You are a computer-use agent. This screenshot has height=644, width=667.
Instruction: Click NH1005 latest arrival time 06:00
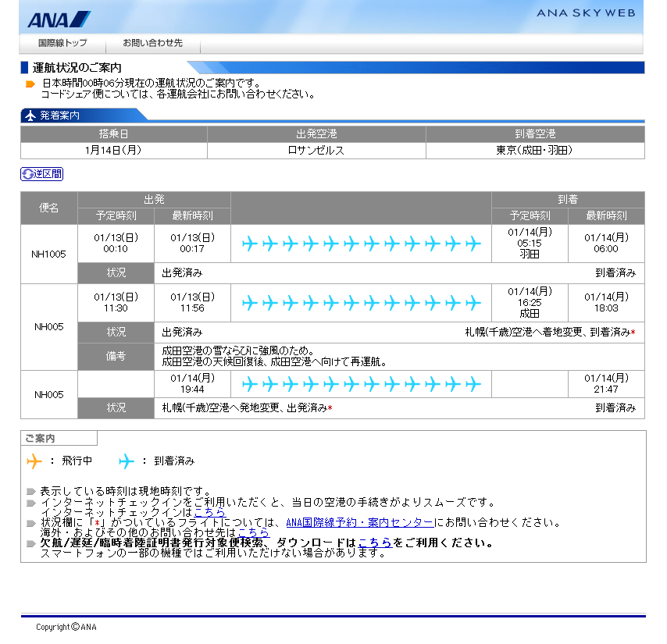click(x=606, y=243)
